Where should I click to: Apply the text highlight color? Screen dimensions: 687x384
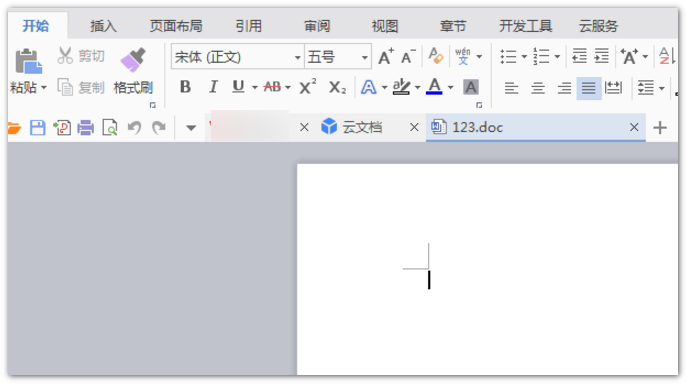click(401, 87)
